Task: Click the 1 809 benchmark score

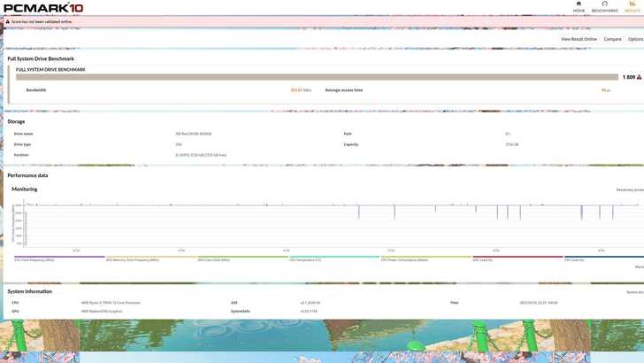Action: coord(629,77)
